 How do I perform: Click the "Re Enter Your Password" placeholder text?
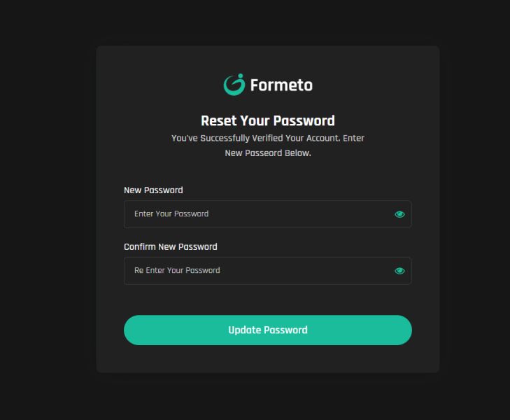coord(177,270)
